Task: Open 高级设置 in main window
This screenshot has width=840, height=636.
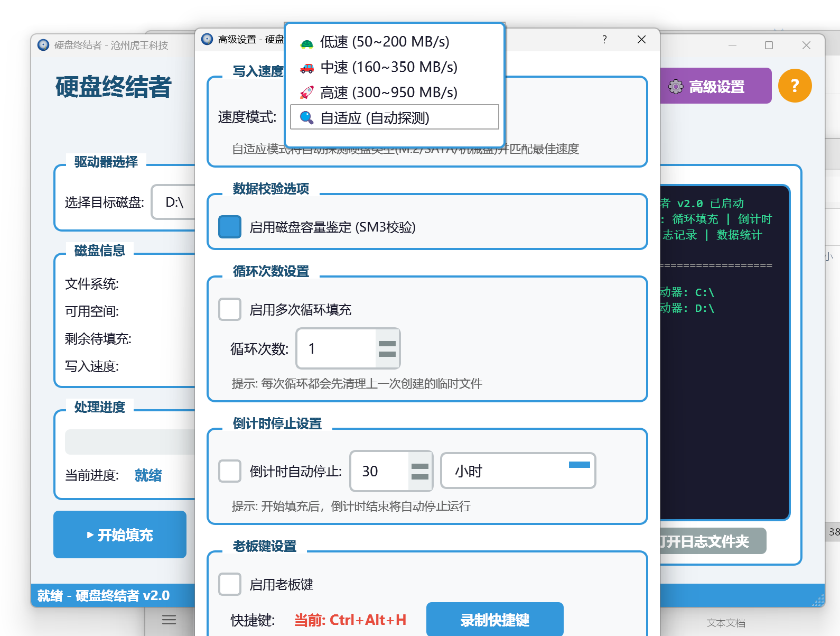Action: point(715,86)
